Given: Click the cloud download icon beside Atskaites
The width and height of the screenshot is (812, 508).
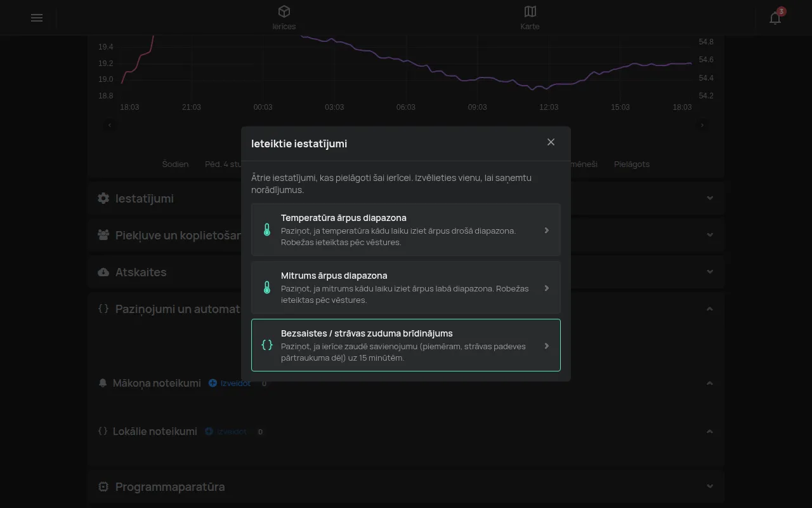Looking at the screenshot, I should pyautogui.click(x=103, y=272).
